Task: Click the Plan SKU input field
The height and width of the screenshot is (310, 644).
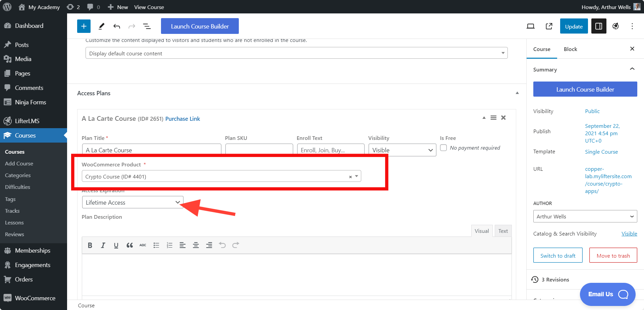Action: [x=259, y=149]
